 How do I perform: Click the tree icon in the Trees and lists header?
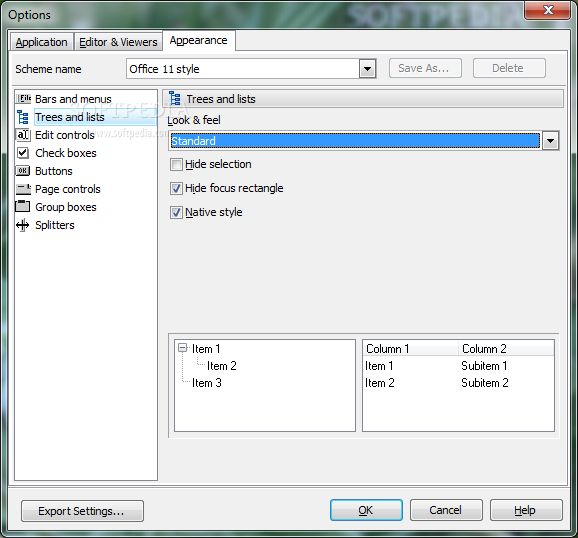(x=175, y=99)
